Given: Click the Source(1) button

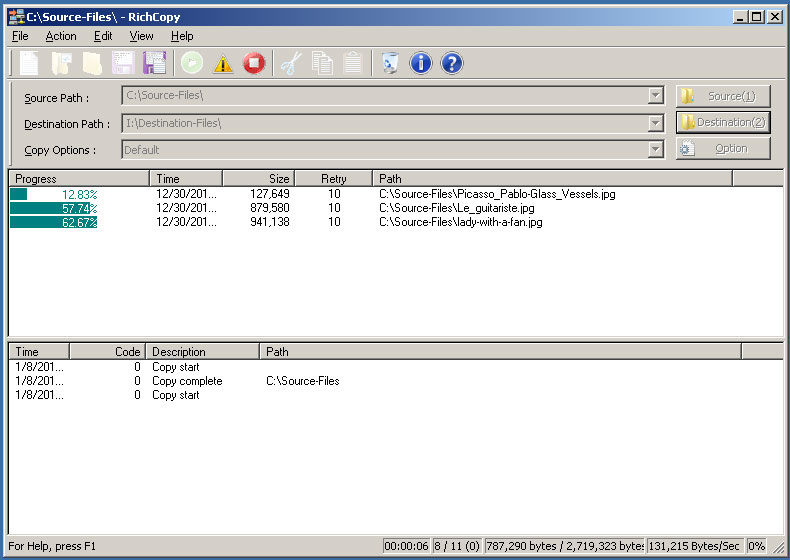Looking at the screenshot, I should click(x=723, y=96).
